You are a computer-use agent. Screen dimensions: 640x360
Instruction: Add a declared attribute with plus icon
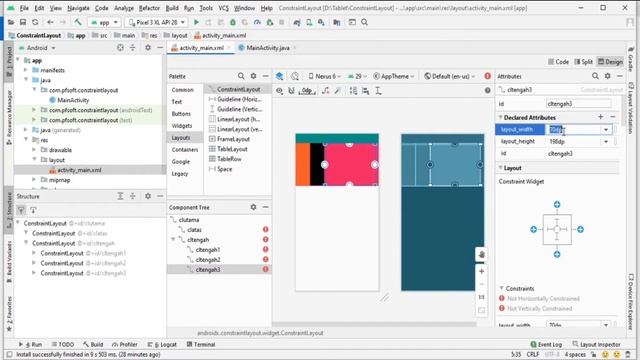[x=600, y=117]
